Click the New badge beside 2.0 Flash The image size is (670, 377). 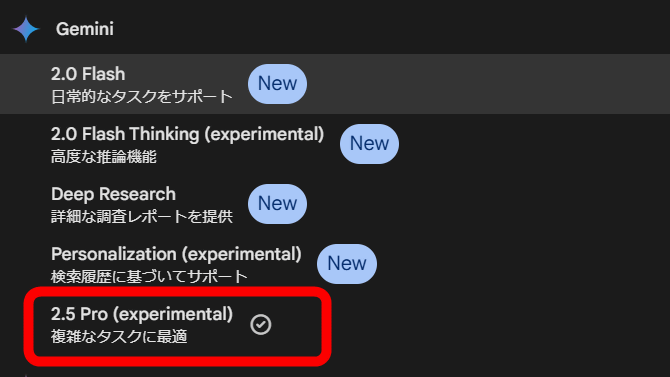coord(277,84)
